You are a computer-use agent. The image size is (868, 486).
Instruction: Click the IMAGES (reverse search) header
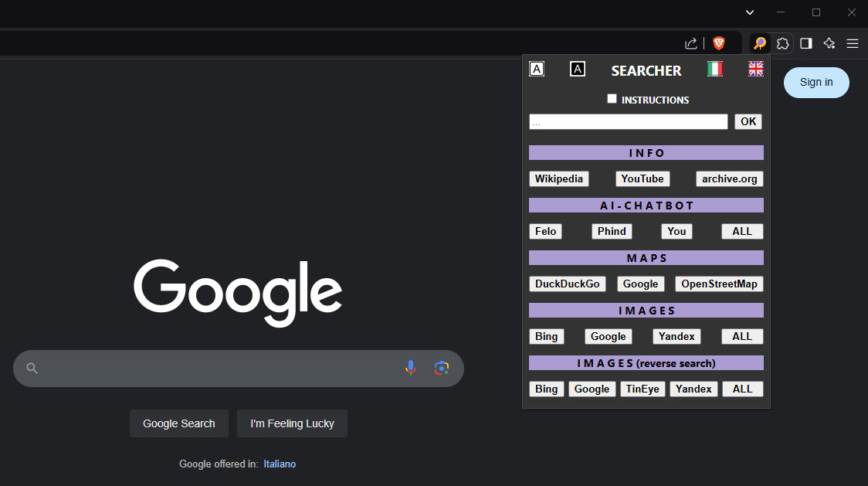pos(646,363)
